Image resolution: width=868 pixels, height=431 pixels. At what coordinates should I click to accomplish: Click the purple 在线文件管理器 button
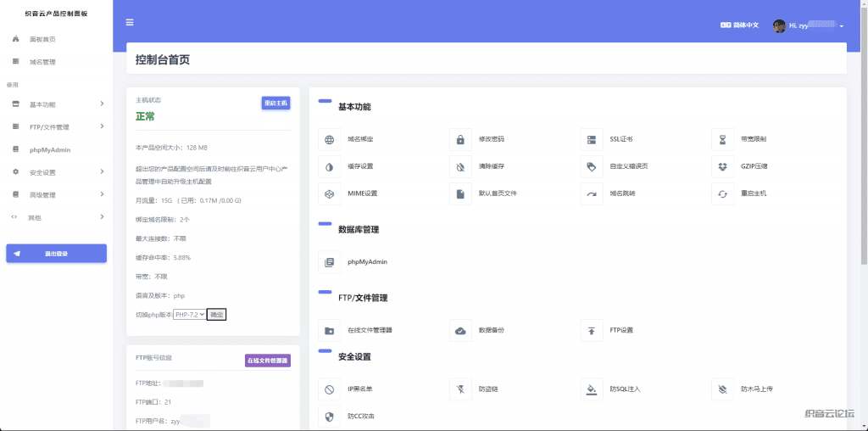267,361
